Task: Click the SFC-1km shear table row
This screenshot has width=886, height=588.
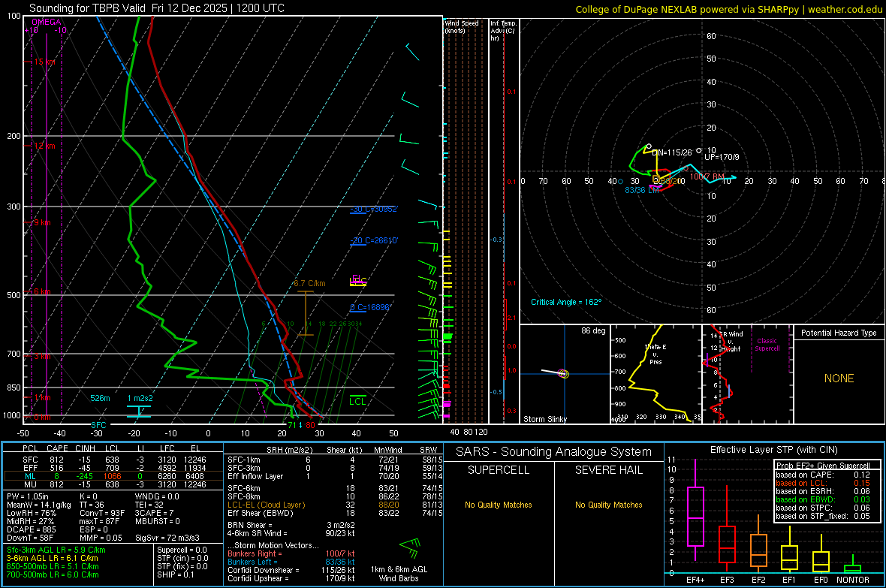Action: click(x=335, y=460)
